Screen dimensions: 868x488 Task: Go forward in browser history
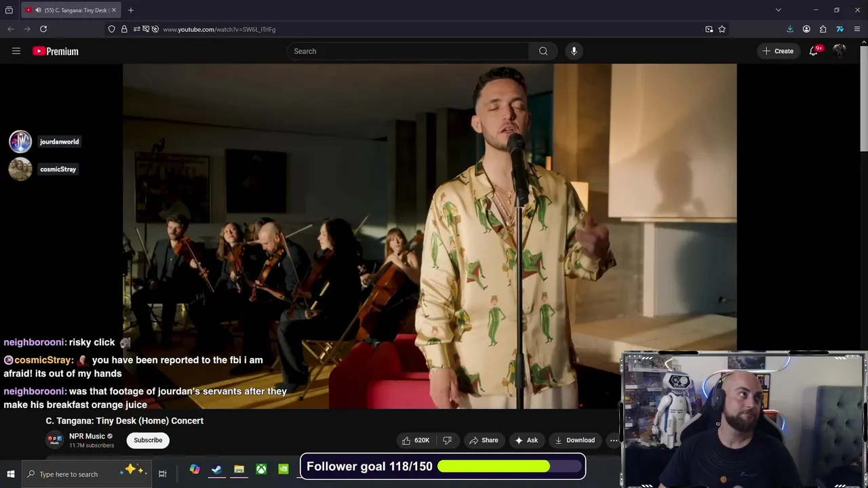coord(27,29)
